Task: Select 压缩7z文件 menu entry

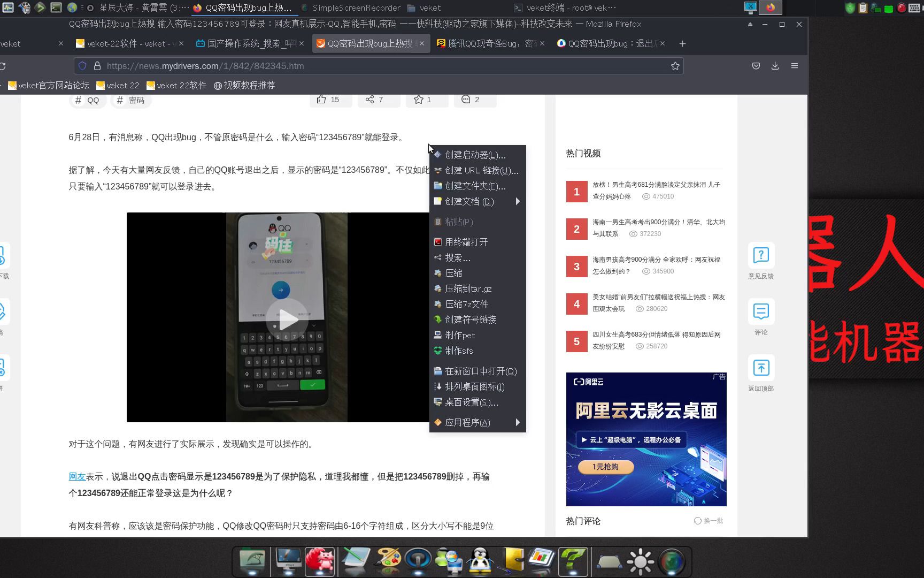Action: (478, 304)
